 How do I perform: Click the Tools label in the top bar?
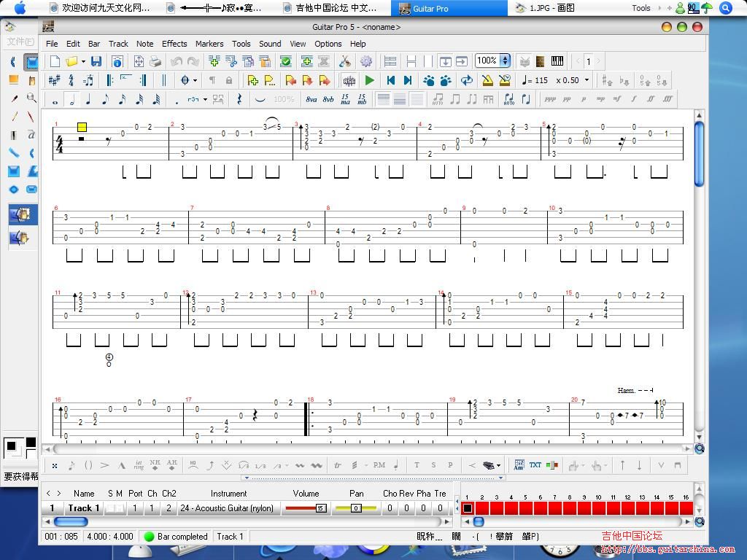pyautogui.click(x=640, y=8)
